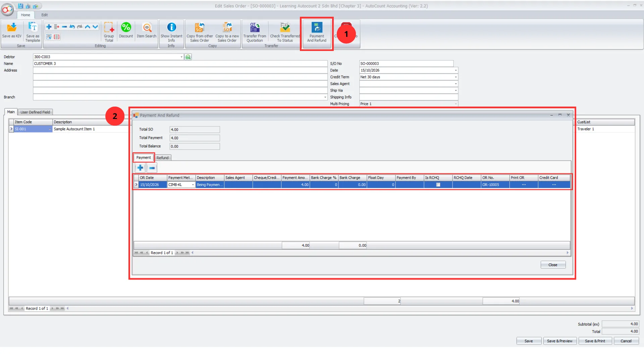Screen dimensions: 644x362
Task: Remove payment row with minus button
Action: pyautogui.click(x=152, y=168)
